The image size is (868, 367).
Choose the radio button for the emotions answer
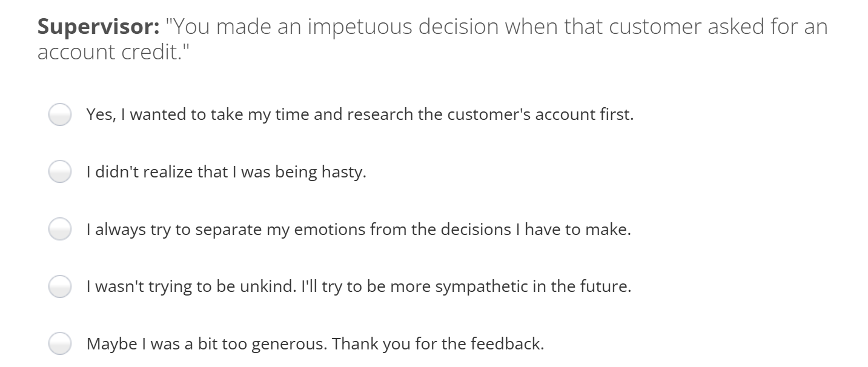(x=59, y=229)
